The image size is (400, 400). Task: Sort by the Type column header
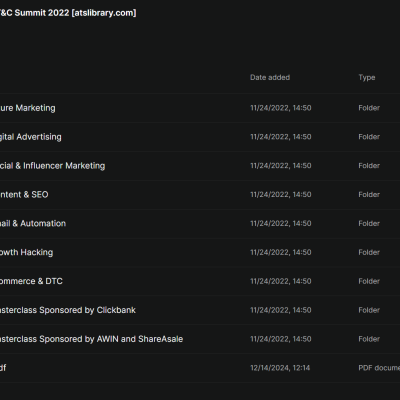(367, 77)
